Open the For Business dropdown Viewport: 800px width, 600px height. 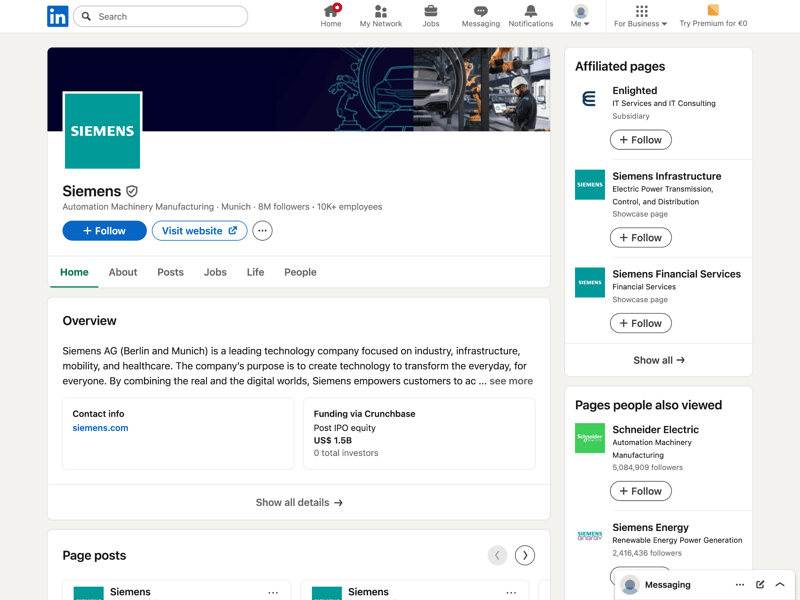pos(641,16)
